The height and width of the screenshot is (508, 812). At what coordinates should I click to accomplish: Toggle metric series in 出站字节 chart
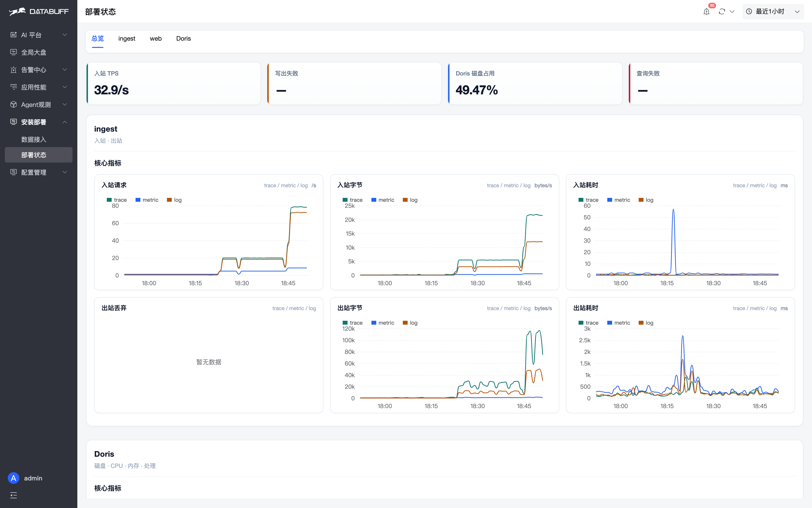tap(383, 323)
